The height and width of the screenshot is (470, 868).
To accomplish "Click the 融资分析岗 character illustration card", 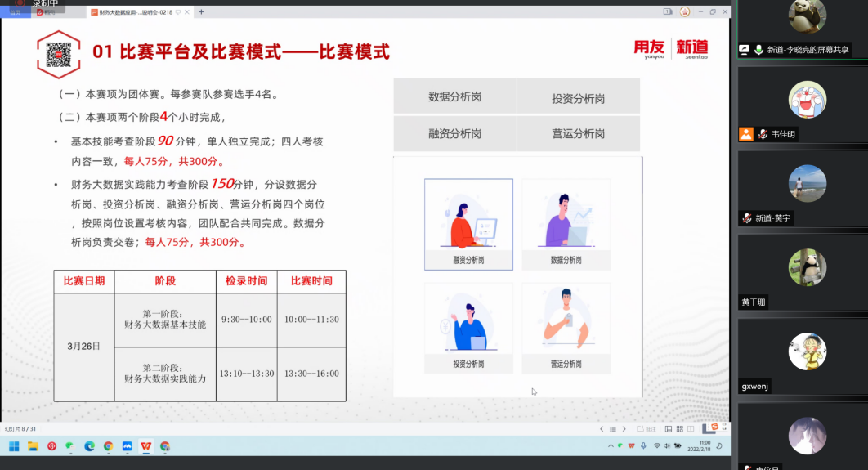I will pyautogui.click(x=468, y=224).
